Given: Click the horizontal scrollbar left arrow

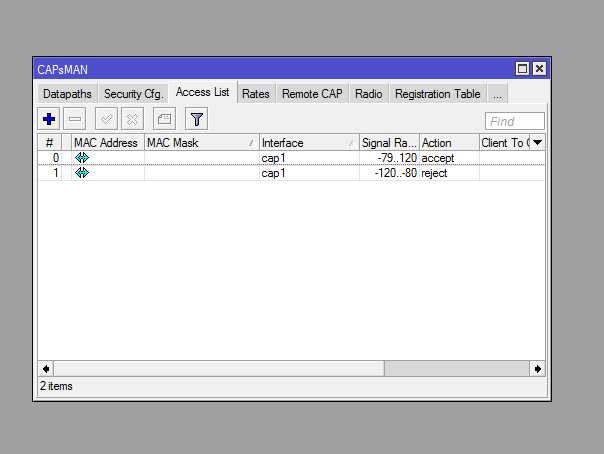Looking at the screenshot, I should pos(46,369).
